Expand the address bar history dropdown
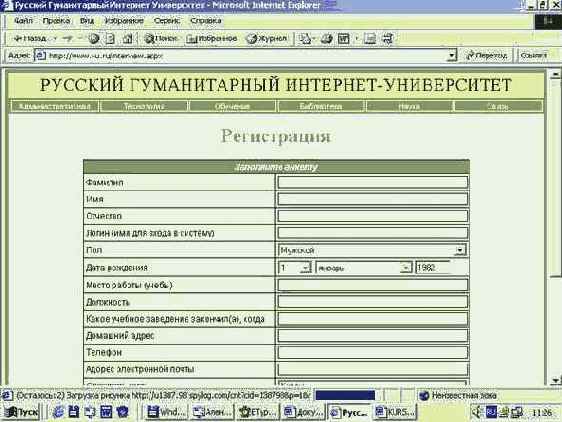 point(452,56)
